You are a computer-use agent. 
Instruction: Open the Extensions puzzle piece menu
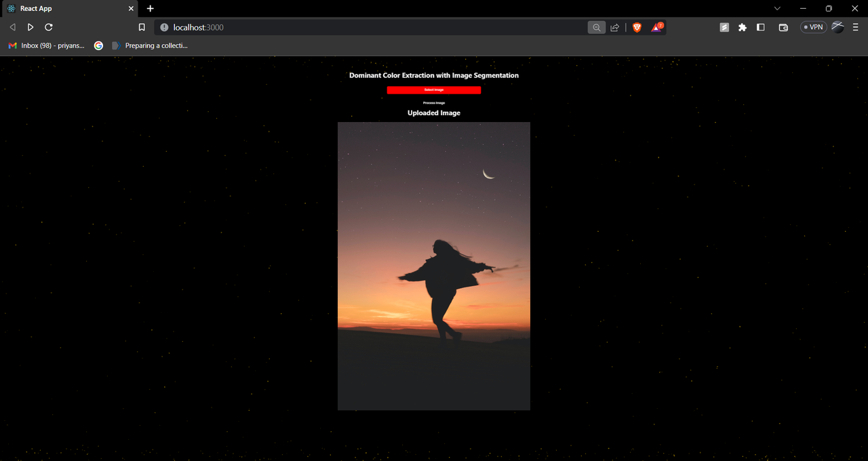click(743, 27)
